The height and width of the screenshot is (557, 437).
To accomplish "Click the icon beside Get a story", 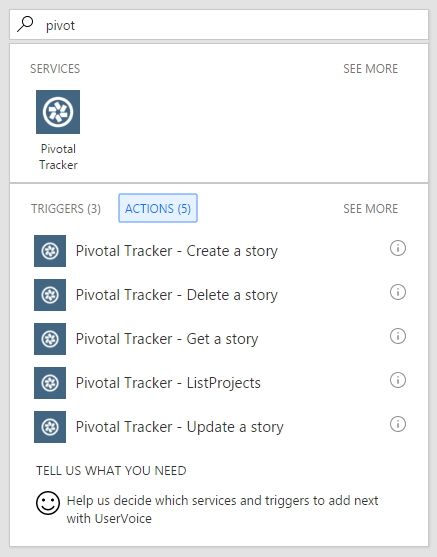I will click(x=50, y=339).
